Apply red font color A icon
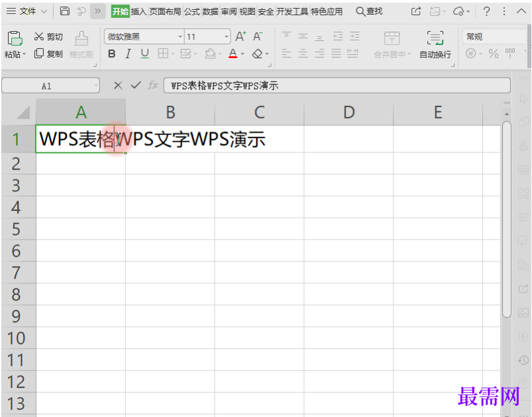Viewport: 532px width, 417px height. (x=233, y=54)
